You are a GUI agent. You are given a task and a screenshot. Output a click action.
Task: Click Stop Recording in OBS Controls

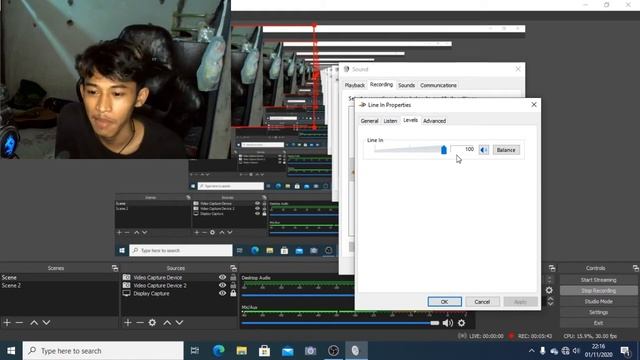[598, 291]
